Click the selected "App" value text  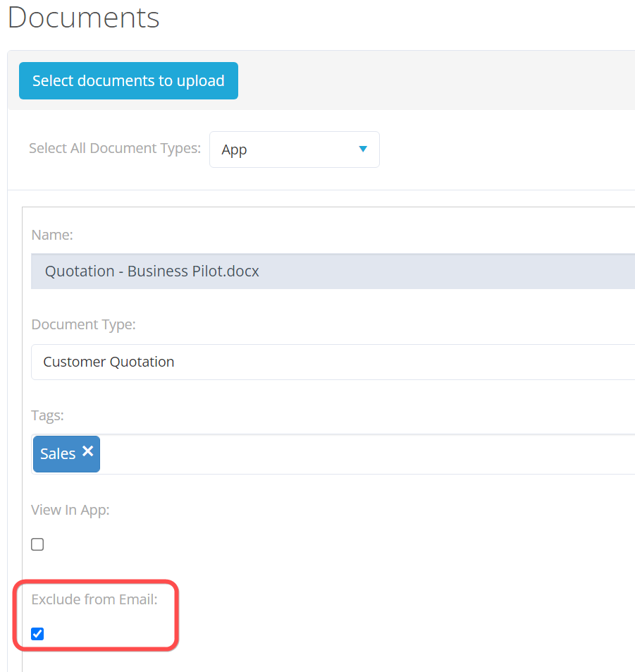point(234,150)
